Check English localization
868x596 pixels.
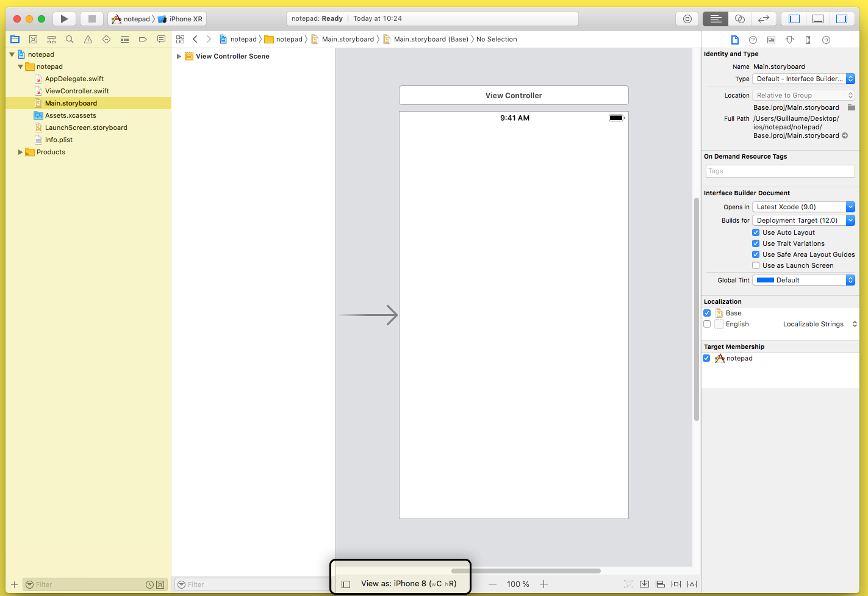click(x=707, y=324)
